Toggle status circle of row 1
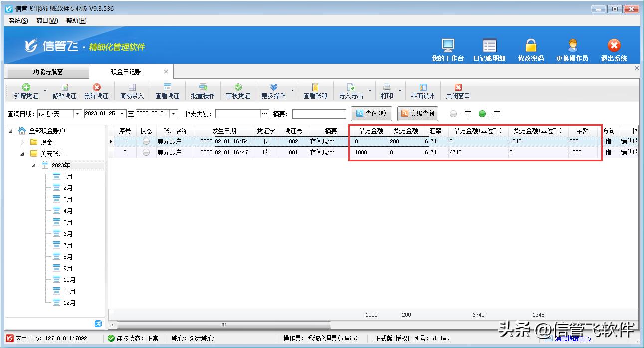The width and height of the screenshot is (644, 348). click(146, 142)
